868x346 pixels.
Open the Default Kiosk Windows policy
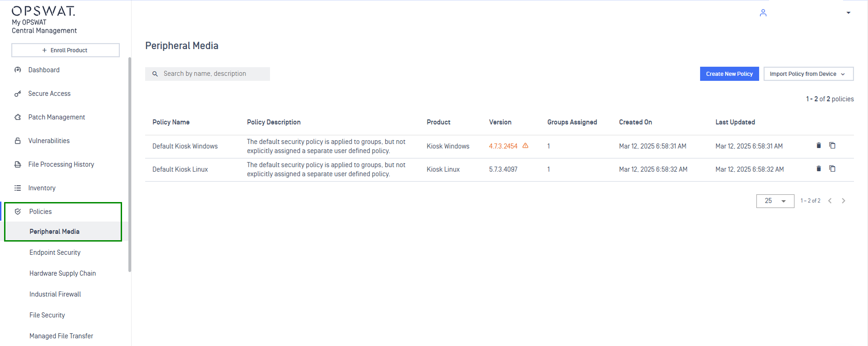click(185, 146)
